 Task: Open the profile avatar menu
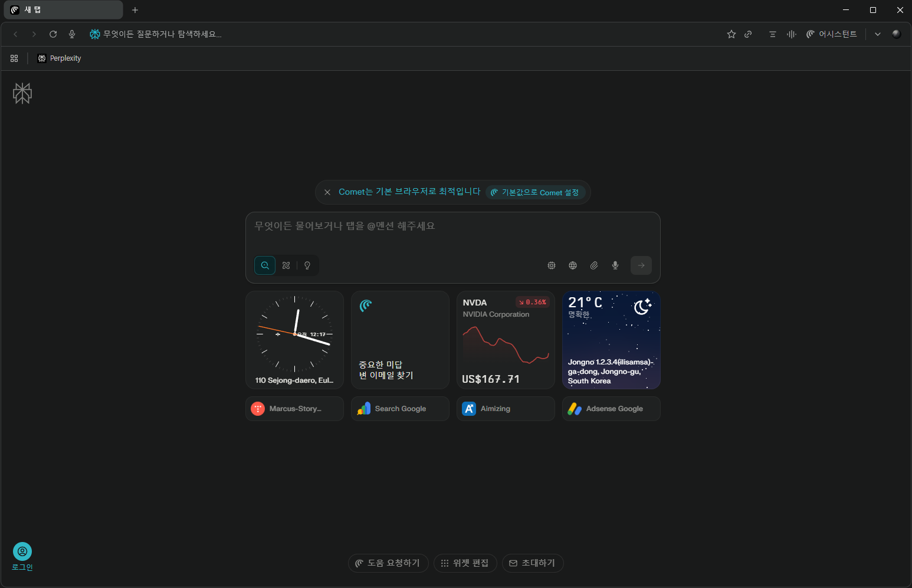pyautogui.click(x=897, y=34)
